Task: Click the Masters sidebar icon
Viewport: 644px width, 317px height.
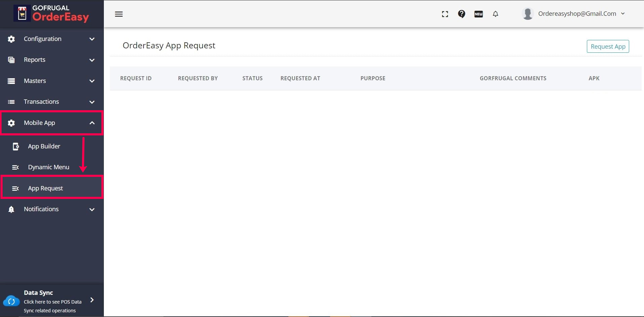Action: 11,81
